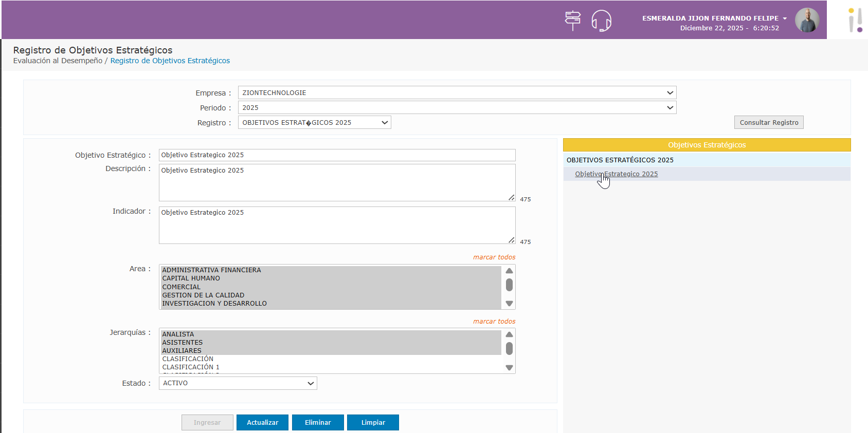The width and height of the screenshot is (868, 433).
Task: Click the disabled Ingresar button
Action: (207, 422)
